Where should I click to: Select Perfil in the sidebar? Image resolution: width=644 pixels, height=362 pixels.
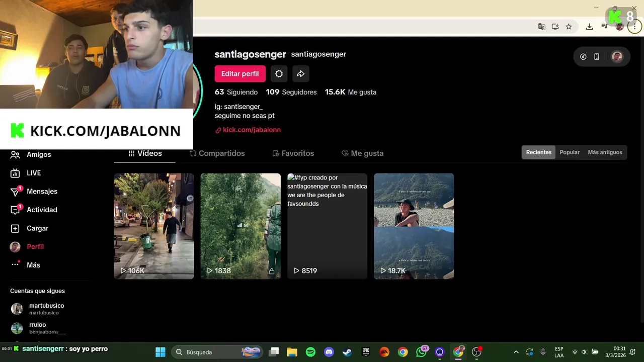pos(28,247)
